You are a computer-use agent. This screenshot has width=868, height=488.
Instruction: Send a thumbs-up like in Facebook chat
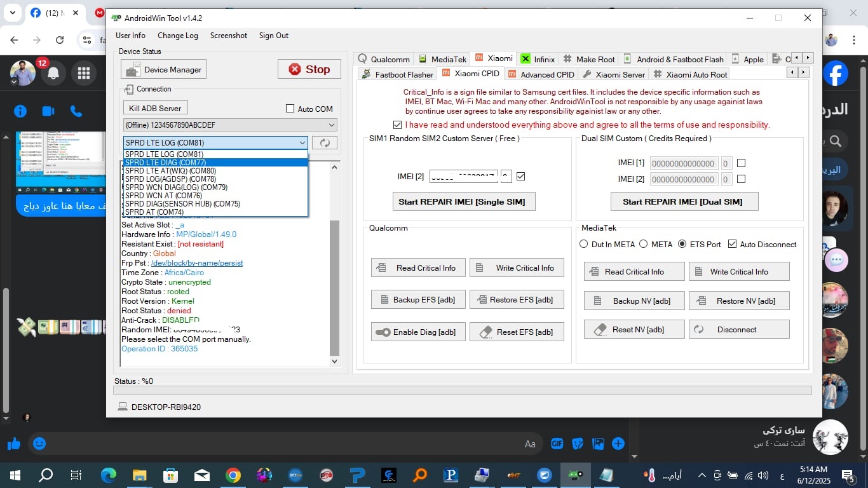coord(14,444)
